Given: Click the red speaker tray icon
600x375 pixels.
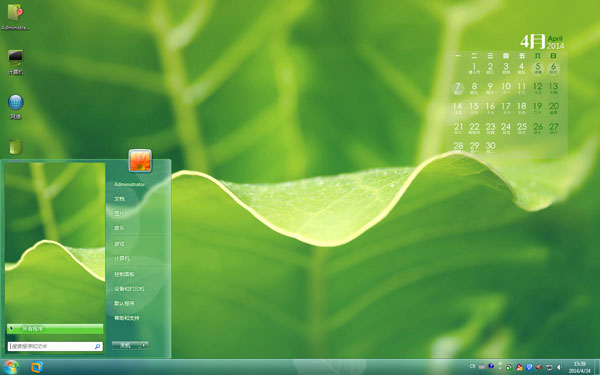Looking at the screenshot, I should click(538, 367).
